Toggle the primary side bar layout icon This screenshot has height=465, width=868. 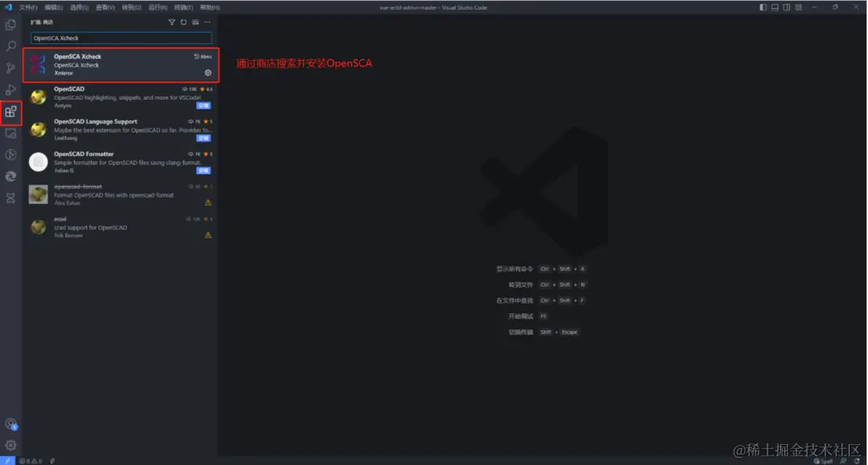click(x=763, y=7)
